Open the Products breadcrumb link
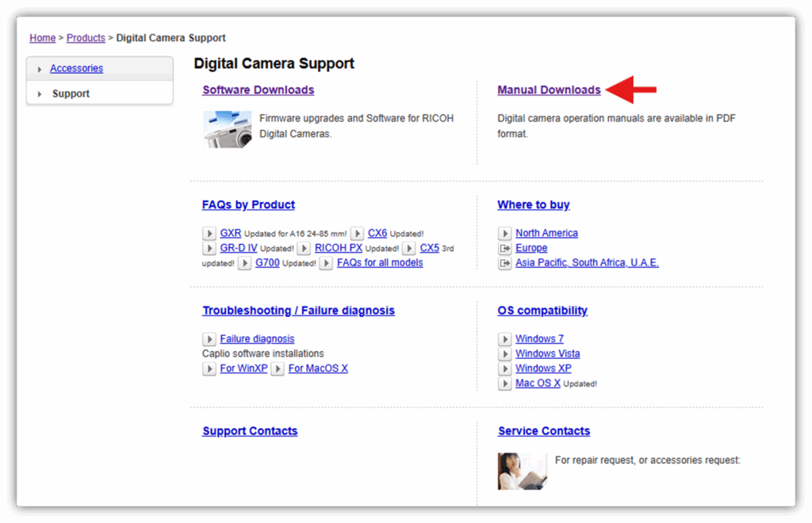The image size is (812, 523). pos(86,38)
